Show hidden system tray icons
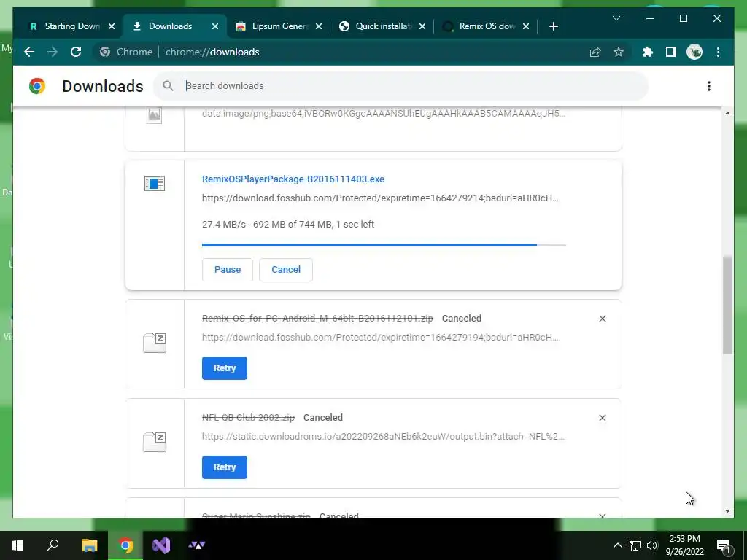747x560 pixels. [617, 545]
